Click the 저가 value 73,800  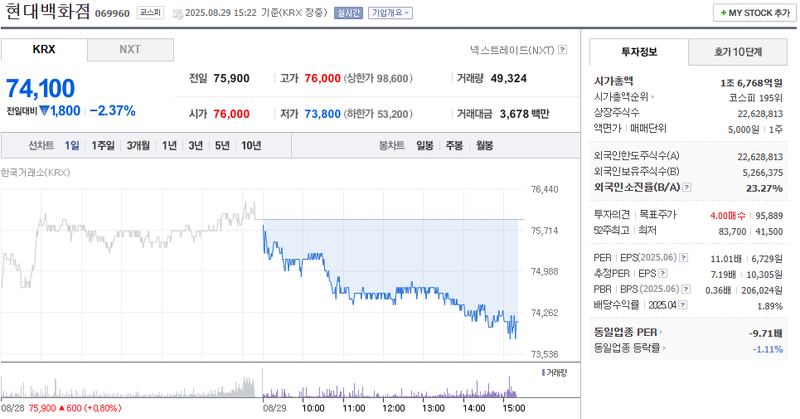coord(322,114)
